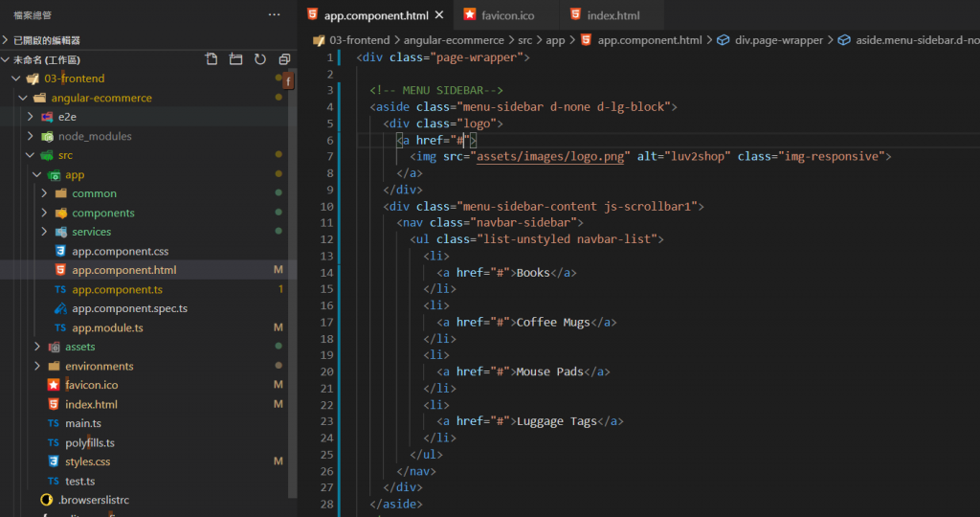Click the TS icon beside app.module.ts
The width and height of the screenshot is (980, 517).
coord(60,327)
